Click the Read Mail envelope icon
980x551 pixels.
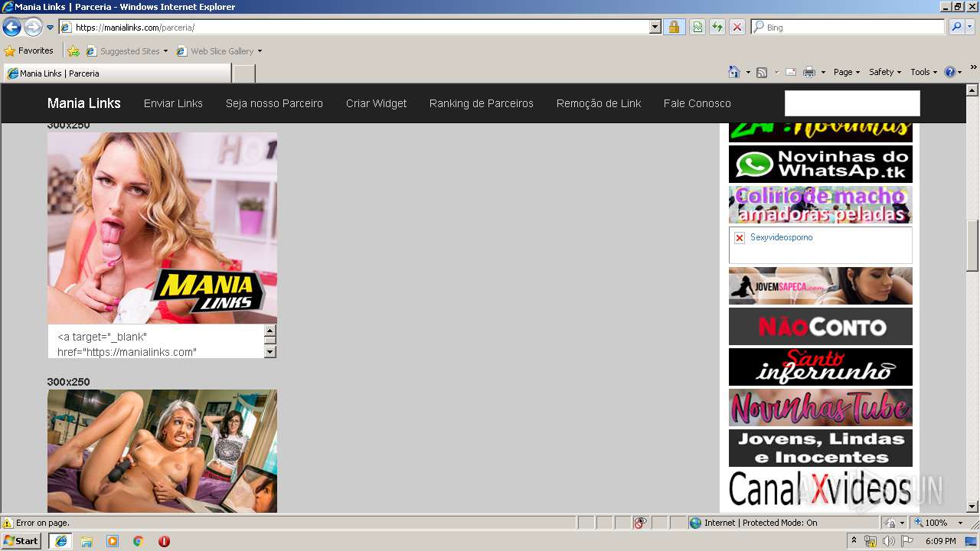[791, 72]
